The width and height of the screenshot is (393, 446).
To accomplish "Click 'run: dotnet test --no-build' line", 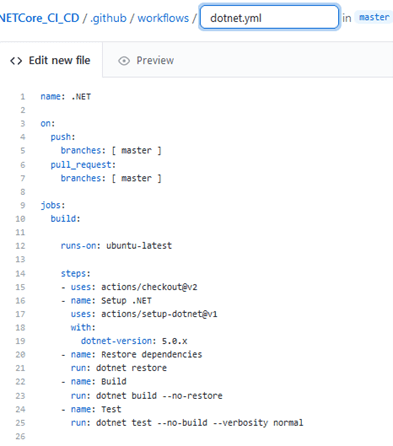I will point(187,423).
